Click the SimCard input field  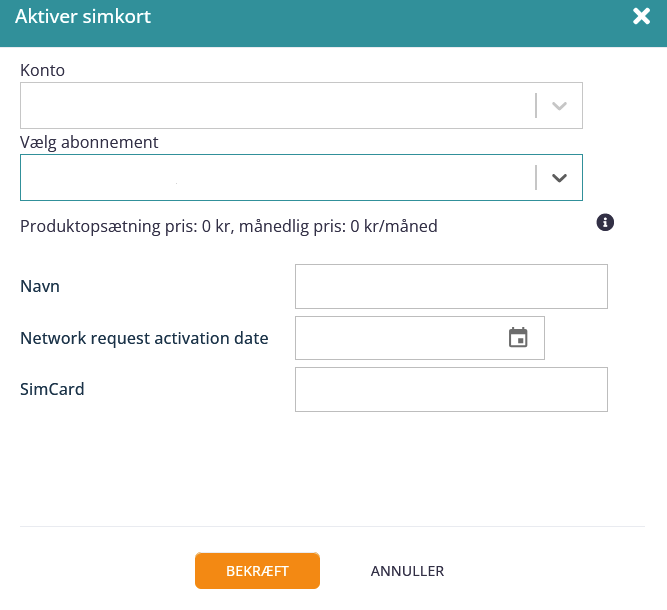[451, 389]
